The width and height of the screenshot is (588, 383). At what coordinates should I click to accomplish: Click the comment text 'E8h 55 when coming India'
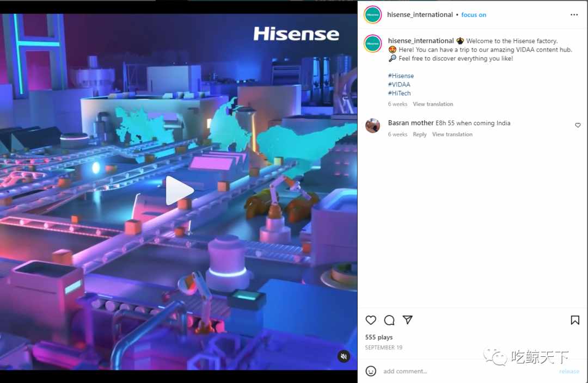click(x=473, y=123)
